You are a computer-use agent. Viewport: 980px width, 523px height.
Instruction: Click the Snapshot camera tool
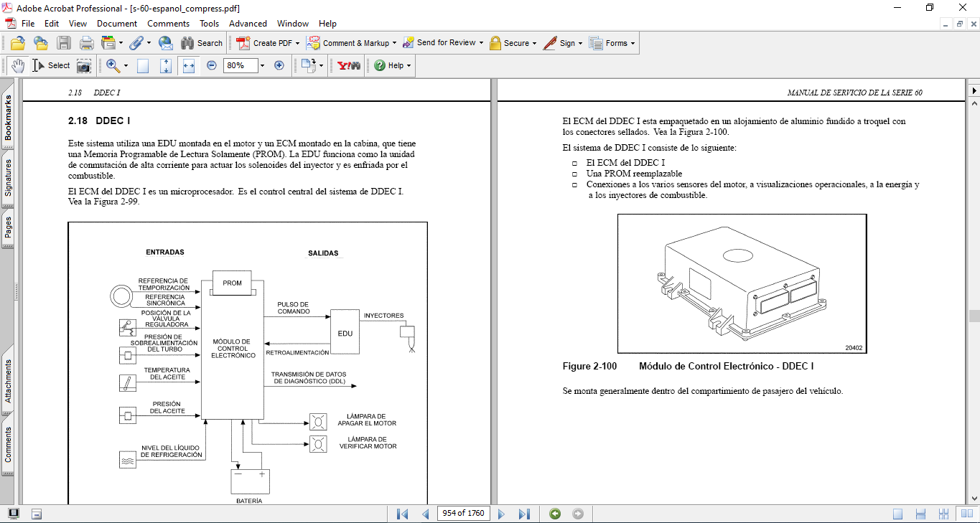(84, 65)
